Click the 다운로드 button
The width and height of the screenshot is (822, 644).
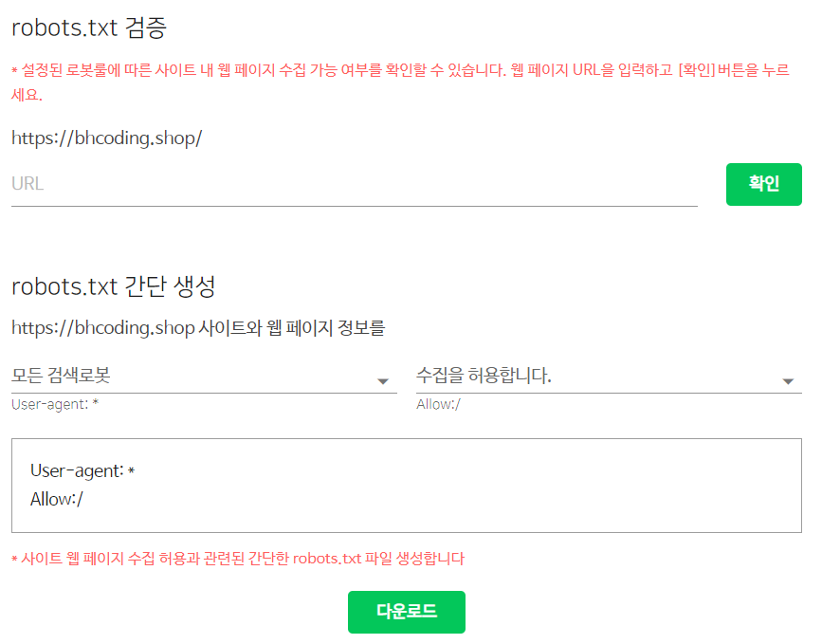407,612
